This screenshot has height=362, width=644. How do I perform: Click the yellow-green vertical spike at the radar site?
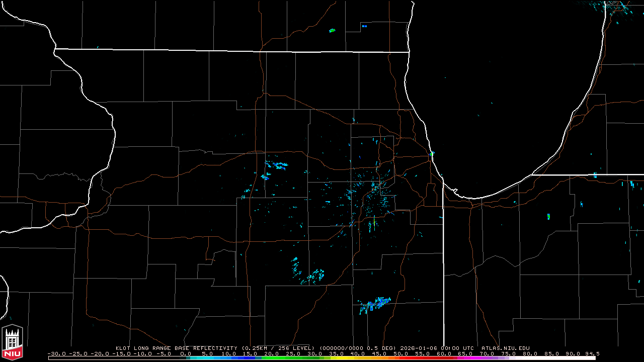click(x=374, y=222)
